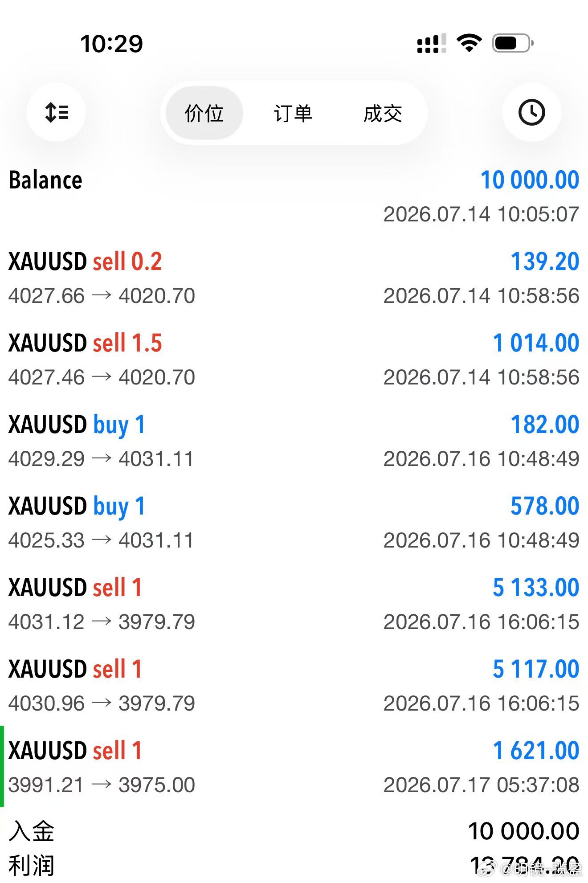Viewport: 588px width, 883px height.
Task: Expand buy trade opened at 4029.29
Action: [294, 441]
